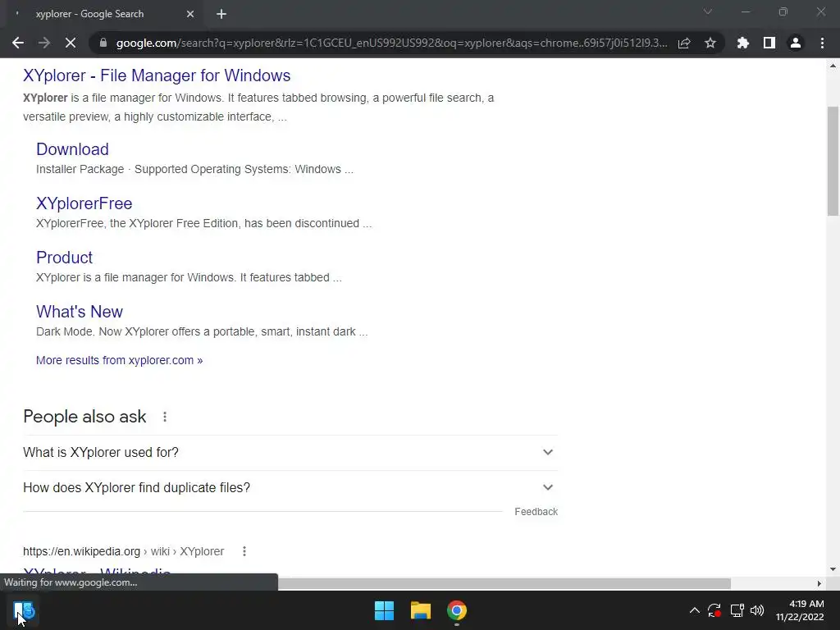Image resolution: width=840 pixels, height=630 pixels.
Task: Click the horizontal scrollbar thumb
Action: point(504,583)
